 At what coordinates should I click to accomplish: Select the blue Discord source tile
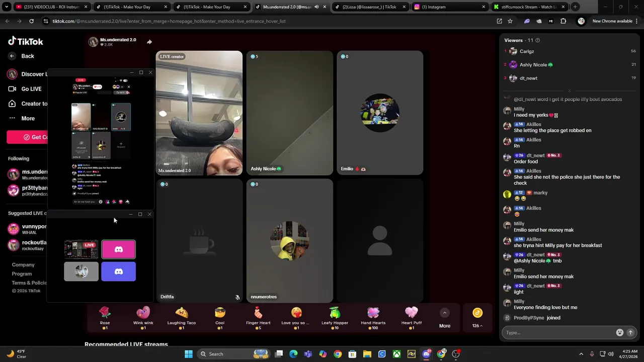119,271
